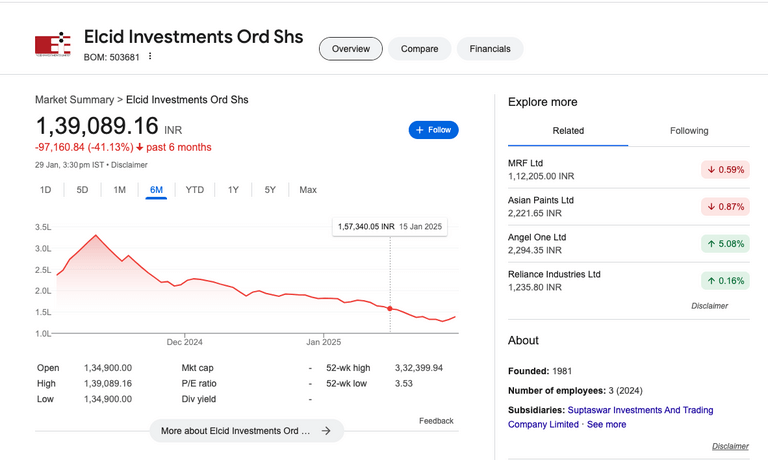The width and height of the screenshot is (768, 460).
Task: Click the MRF Ltd down 0.59% badge
Action: click(x=726, y=169)
